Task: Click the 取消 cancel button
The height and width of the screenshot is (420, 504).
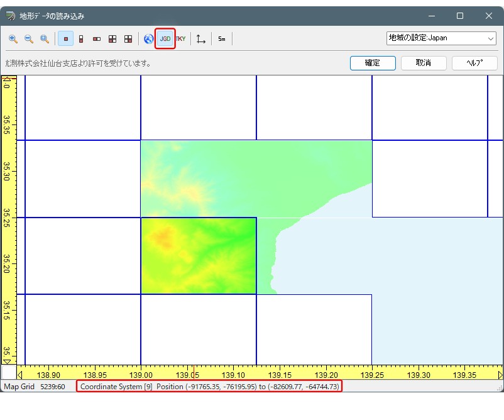Action: coord(424,63)
